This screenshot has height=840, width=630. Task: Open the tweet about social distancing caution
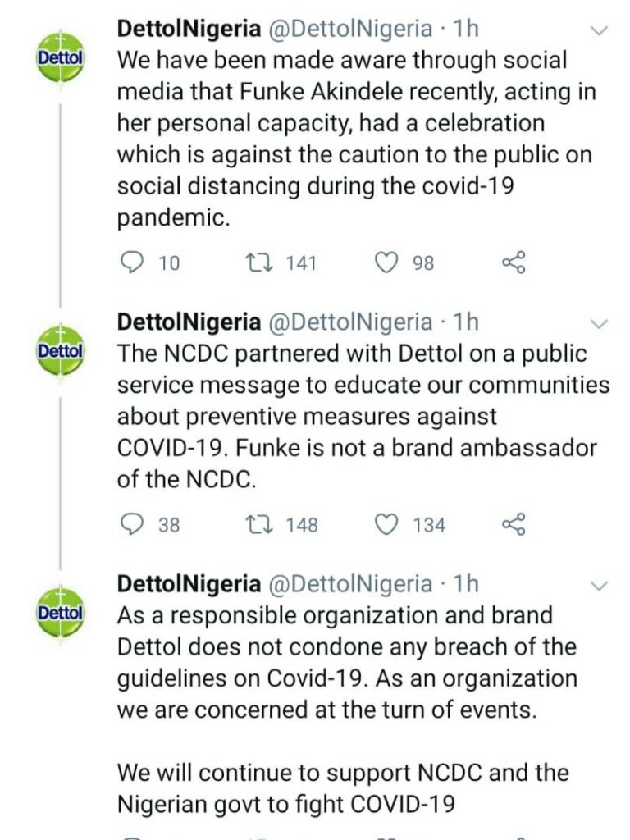(x=353, y=139)
